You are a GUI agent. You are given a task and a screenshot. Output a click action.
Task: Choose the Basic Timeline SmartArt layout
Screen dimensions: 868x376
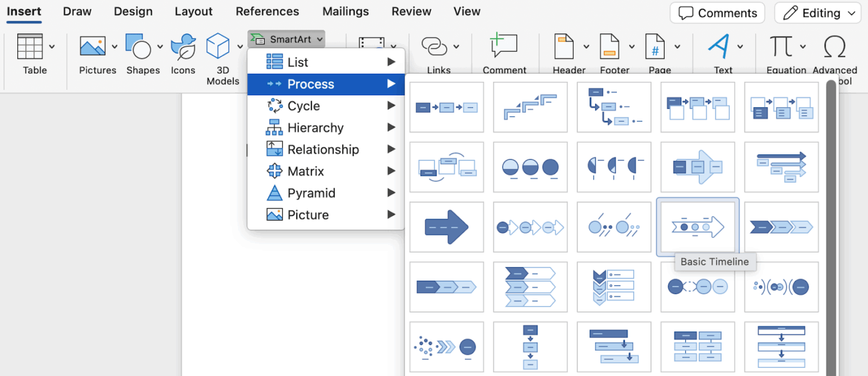point(697,227)
